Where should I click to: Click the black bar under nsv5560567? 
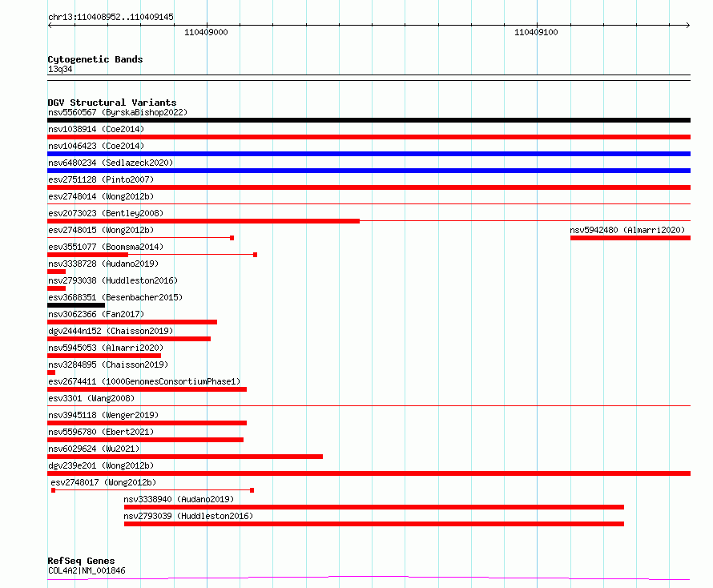(369, 120)
